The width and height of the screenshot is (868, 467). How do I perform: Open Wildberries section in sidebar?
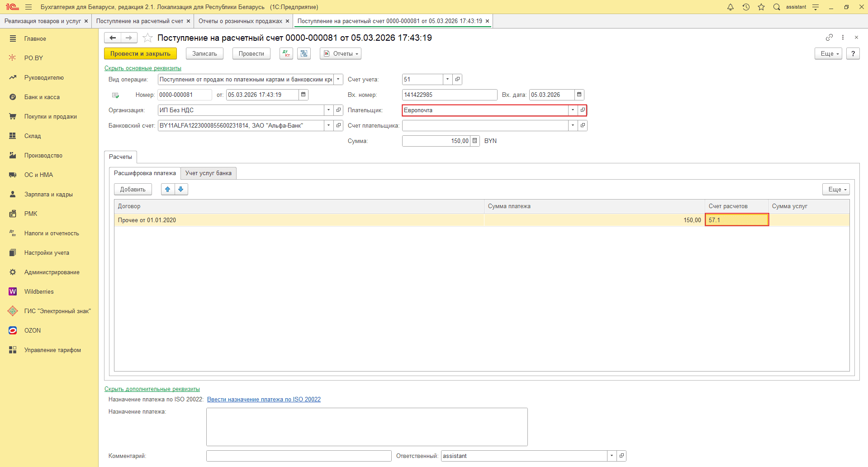(39, 291)
